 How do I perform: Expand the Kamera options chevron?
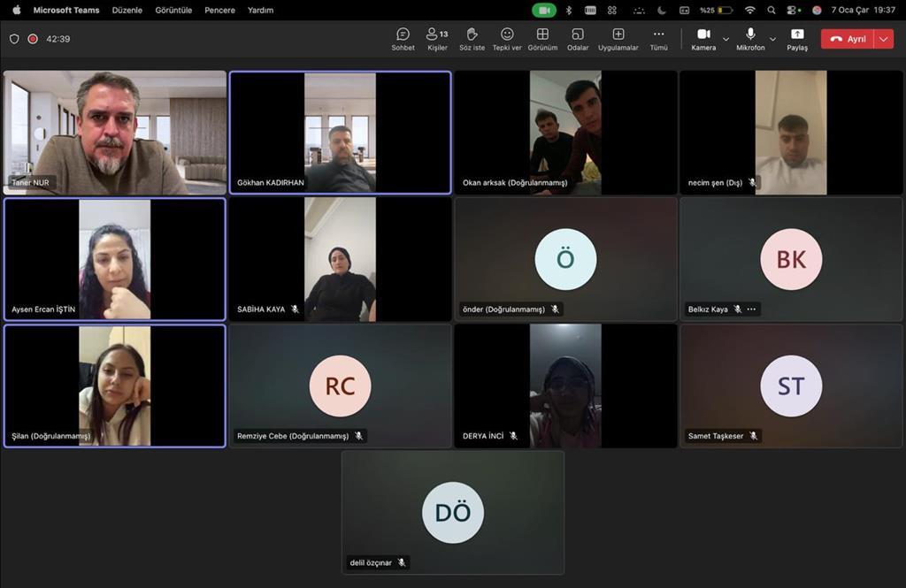coord(726,39)
